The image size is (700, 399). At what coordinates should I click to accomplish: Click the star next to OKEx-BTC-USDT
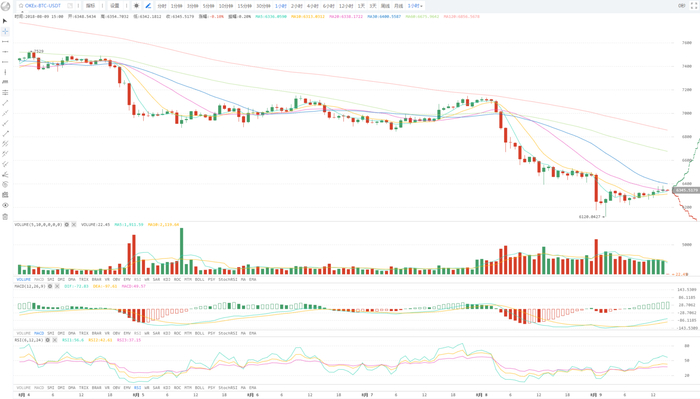tap(21, 6)
